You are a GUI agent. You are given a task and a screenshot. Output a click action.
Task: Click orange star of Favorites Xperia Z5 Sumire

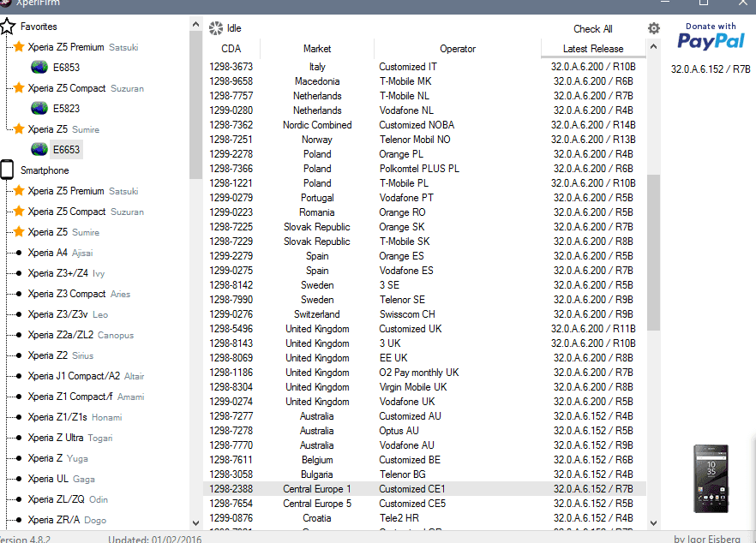(x=19, y=128)
